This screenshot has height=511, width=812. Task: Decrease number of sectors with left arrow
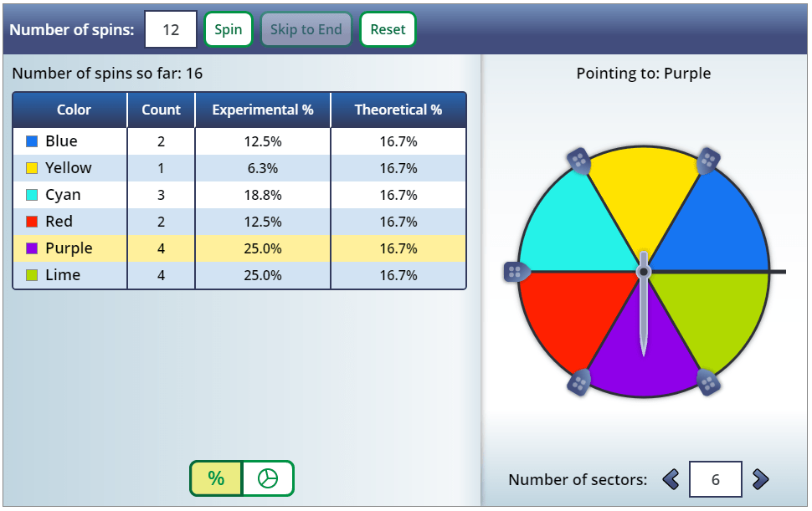coord(671,479)
